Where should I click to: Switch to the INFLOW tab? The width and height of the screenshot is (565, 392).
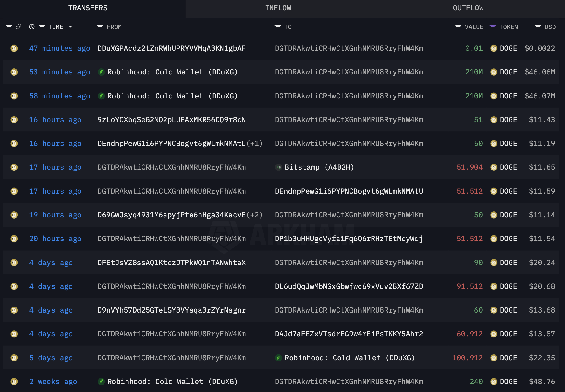point(278,8)
